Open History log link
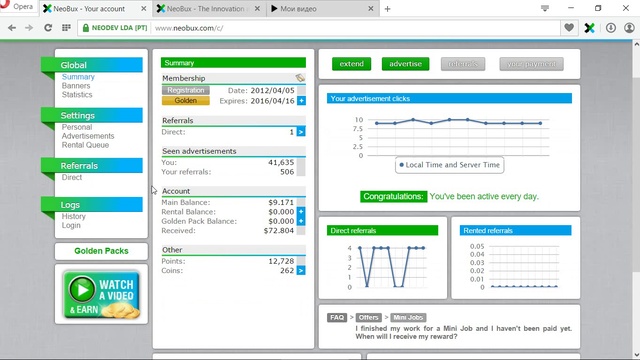 coord(73,216)
